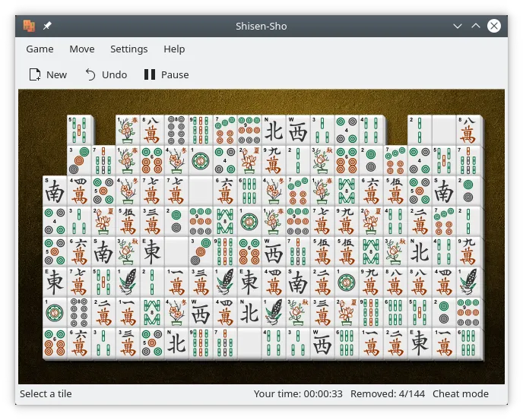
Task: Select the East wind tile in bottom row
Action: click(x=419, y=343)
